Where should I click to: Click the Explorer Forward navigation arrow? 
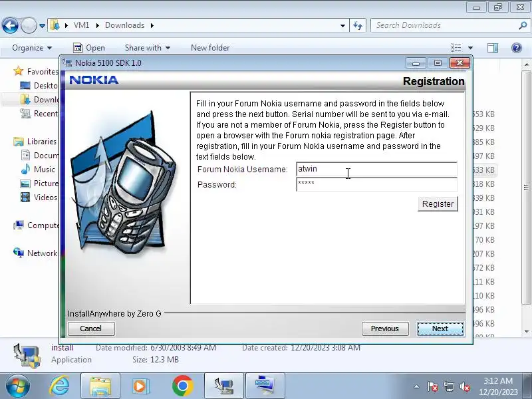[29, 25]
